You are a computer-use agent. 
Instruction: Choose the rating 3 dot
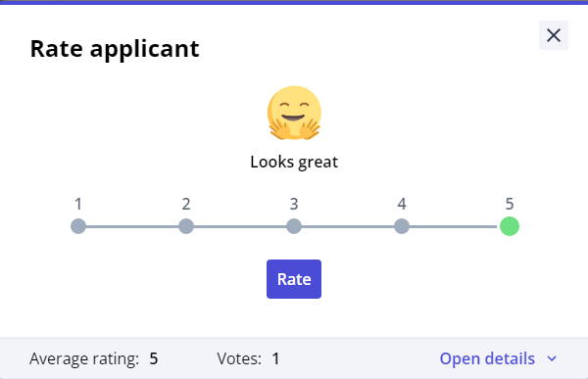[x=294, y=226]
